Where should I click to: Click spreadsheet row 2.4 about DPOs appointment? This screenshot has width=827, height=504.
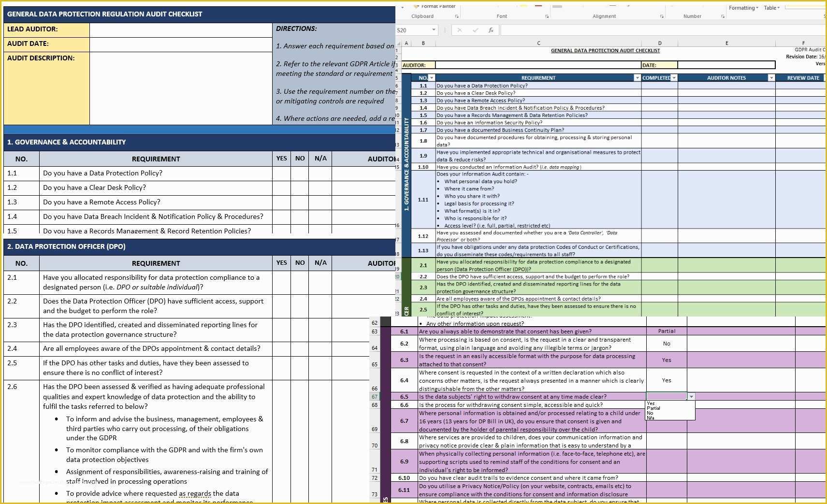click(538, 299)
